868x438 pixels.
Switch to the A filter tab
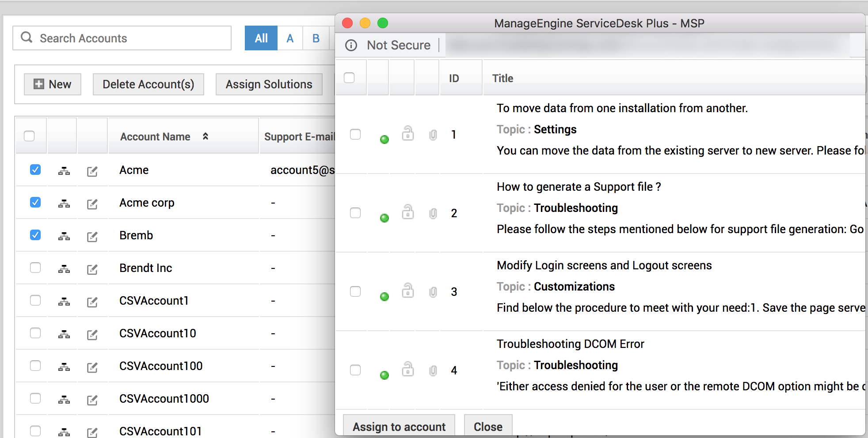[x=290, y=38]
